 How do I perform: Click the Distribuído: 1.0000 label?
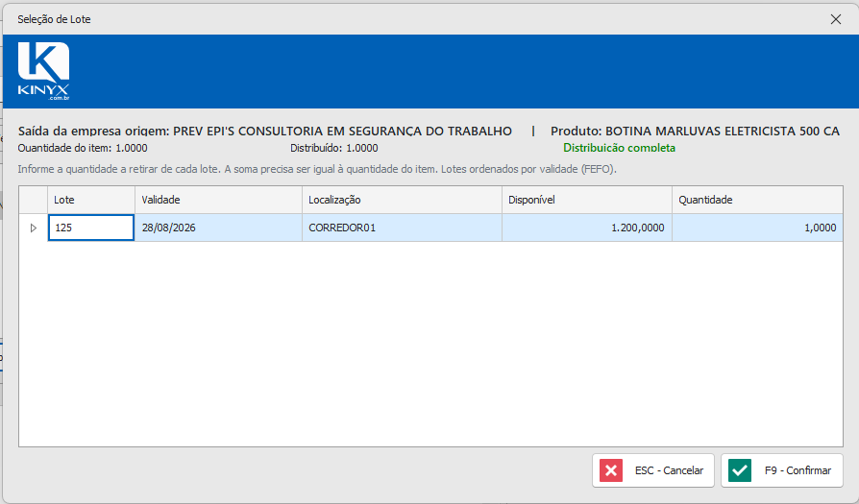point(334,148)
